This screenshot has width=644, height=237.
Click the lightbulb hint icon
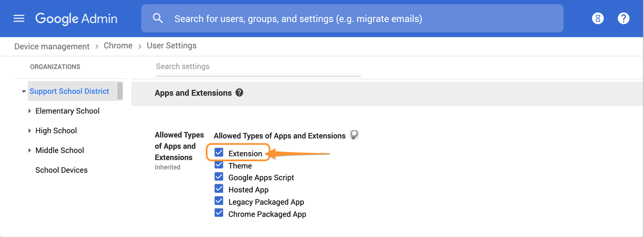click(x=354, y=135)
